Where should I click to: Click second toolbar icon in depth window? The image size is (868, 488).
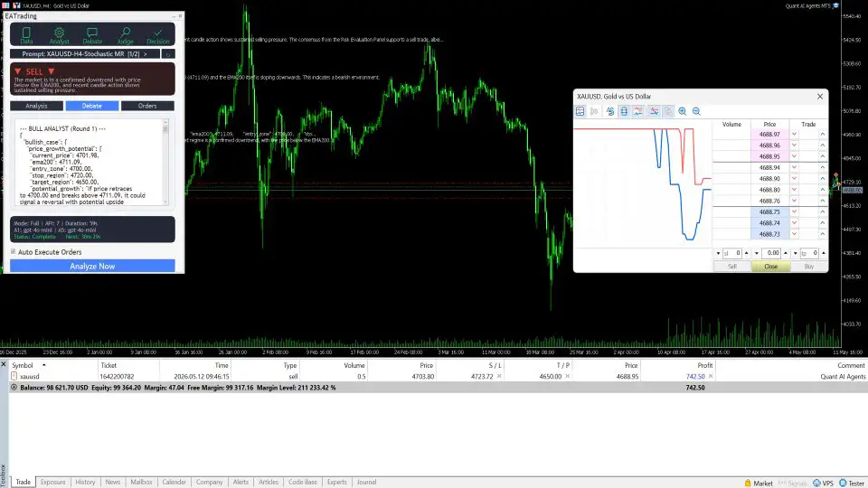[594, 111]
